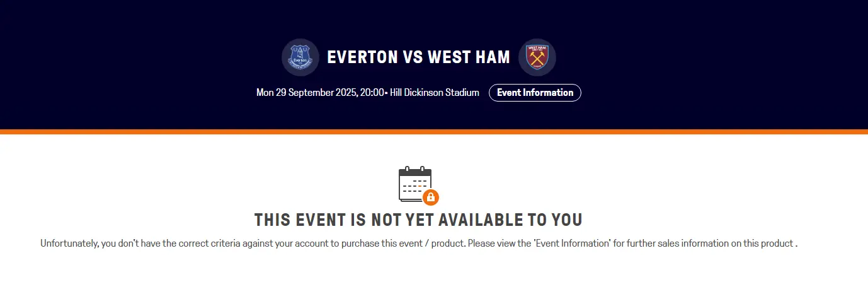Screen dimensions: 868x282
Task: Click the Everton club crest
Action: (300, 57)
